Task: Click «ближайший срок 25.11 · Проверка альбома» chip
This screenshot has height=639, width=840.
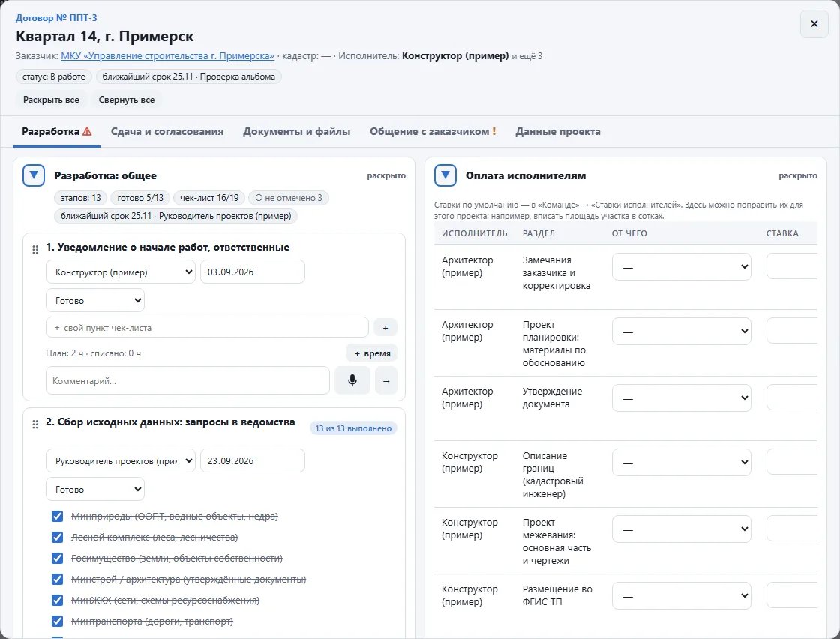Action: coord(188,76)
